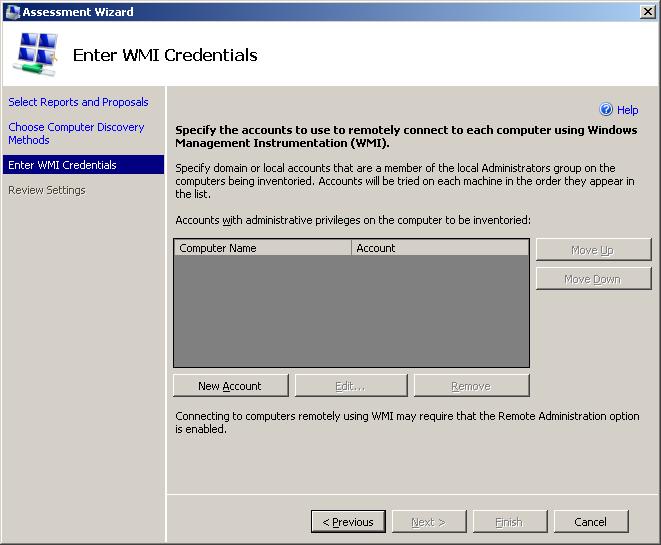This screenshot has height=545, width=661.
Task: Click the blue Help question mark icon
Action: (606, 110)
